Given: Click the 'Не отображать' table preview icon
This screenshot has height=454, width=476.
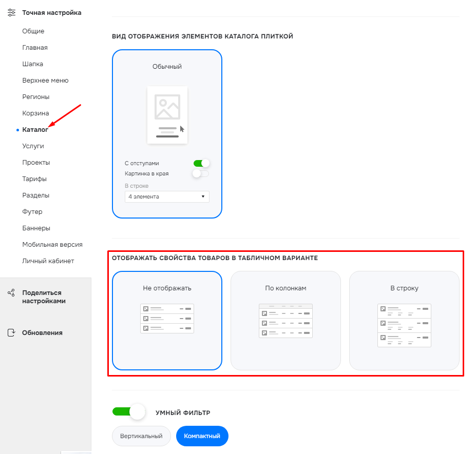Looking at the screenshot, I should point(167,319).
